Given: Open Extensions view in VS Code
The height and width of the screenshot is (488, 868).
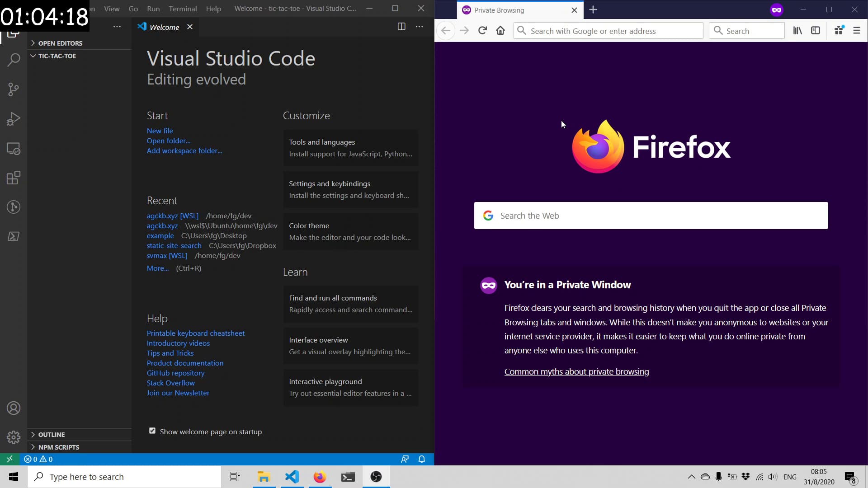Looking at the screenshot, I should 14,178.
